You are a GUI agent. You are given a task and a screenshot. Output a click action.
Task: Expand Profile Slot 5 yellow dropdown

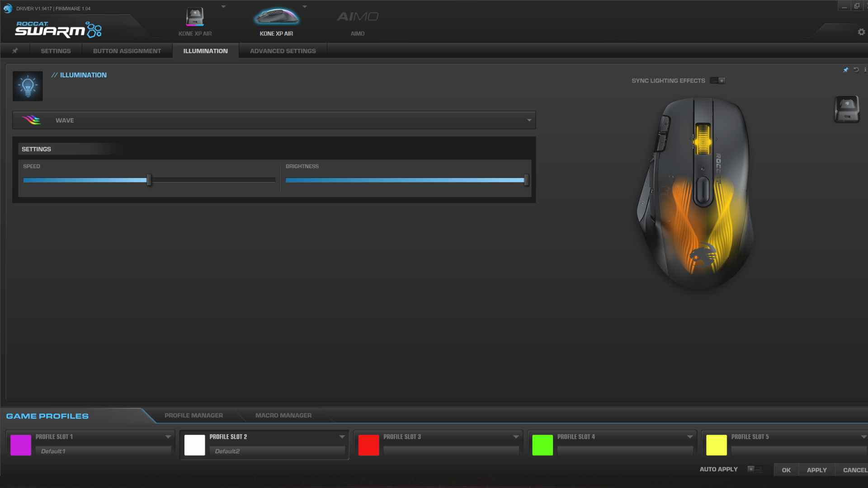click(863, 436)
